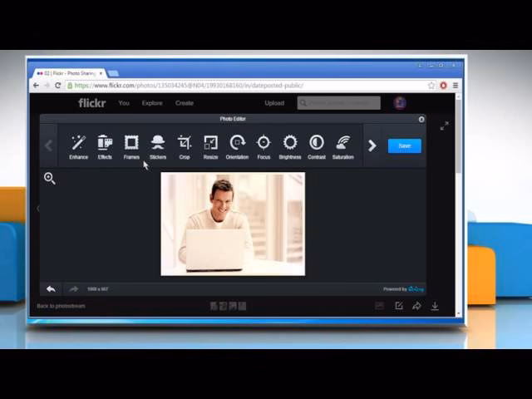This screenshot has height=399, width=532.
Task: Zoom in using the magnifier icon
Action: (50, 178)
